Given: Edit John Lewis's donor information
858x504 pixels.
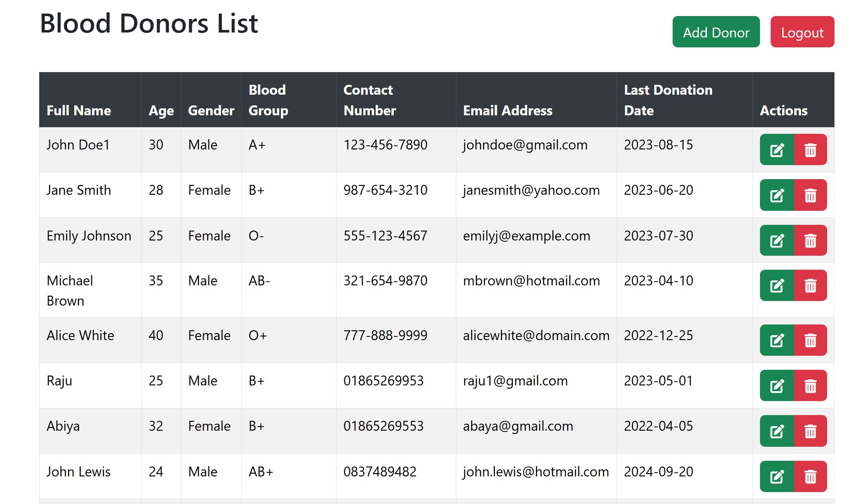Looking at the screenshot, I should pos(777,476).
